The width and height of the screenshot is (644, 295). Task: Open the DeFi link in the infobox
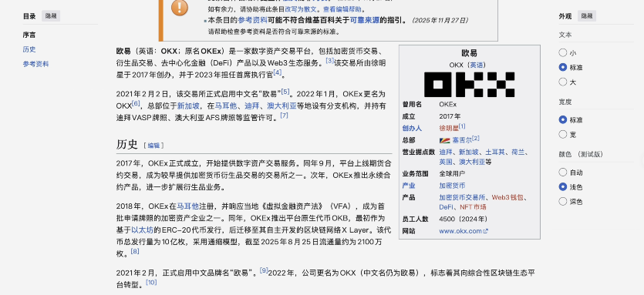pyautogui.click(x=446, y=206)
